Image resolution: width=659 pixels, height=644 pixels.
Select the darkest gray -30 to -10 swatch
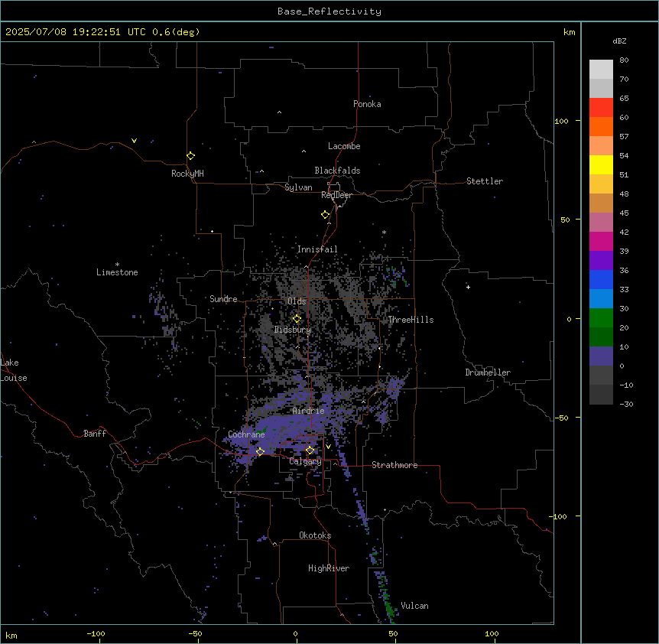pos(601,395)
